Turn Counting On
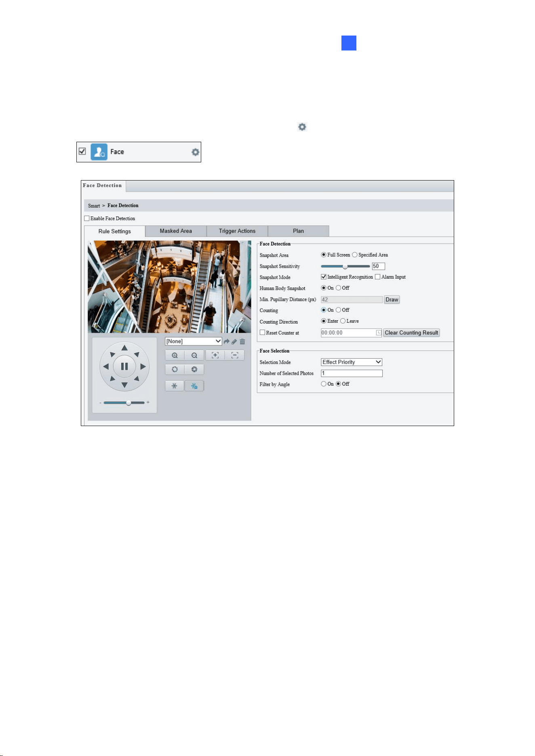The width and height of the screenshot is (535, 756). 323,310
